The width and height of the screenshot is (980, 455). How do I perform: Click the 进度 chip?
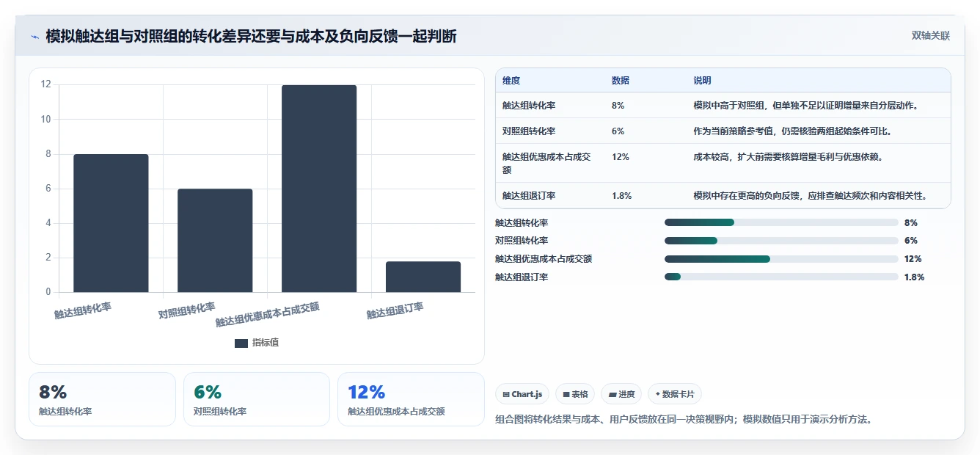click(621, 394)
